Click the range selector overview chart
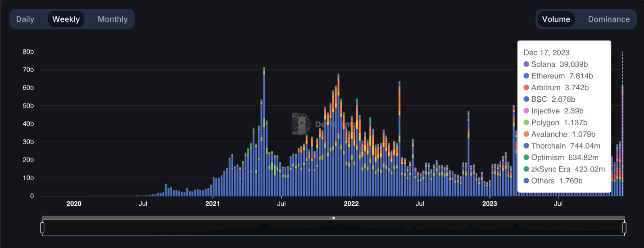This screenshot has width=644, height=248. [x=333, y=228]
